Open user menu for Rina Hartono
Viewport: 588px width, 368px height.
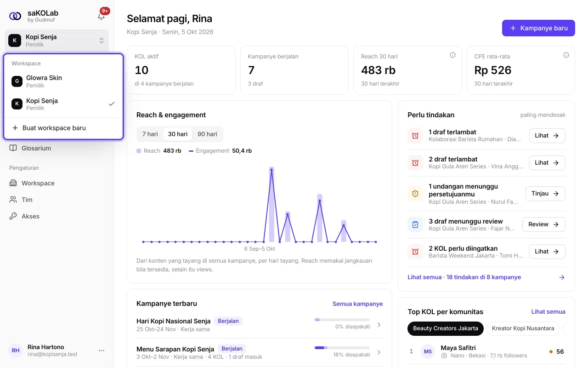pyautogui.click(x=102, y=351)
